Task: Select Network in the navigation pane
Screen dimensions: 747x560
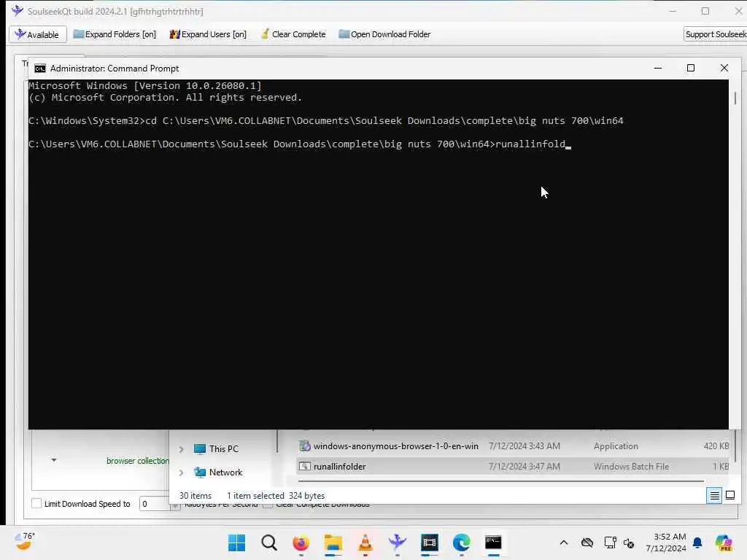Action: click(218, 472)
